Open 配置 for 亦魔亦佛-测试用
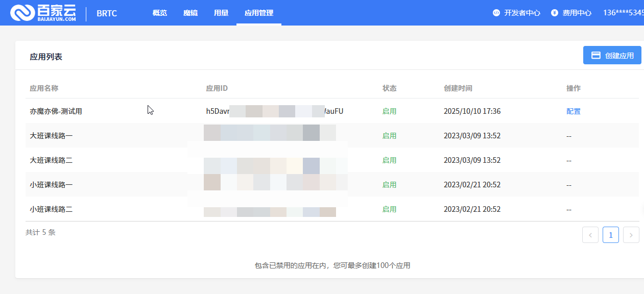 tap(573, 111)
